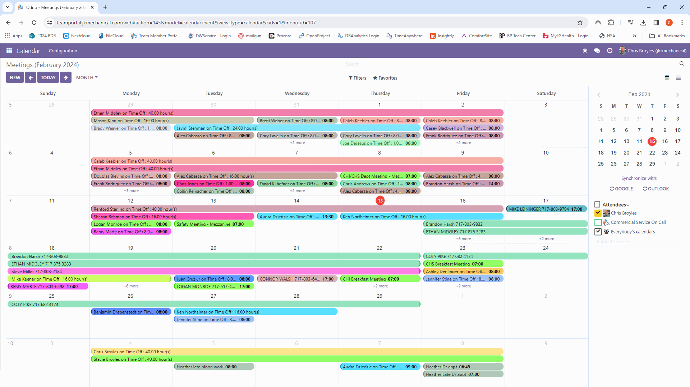Viewport: 690px width, 387px height.
Task: Reload the page in browser toolbar
Action: (34, 22)
